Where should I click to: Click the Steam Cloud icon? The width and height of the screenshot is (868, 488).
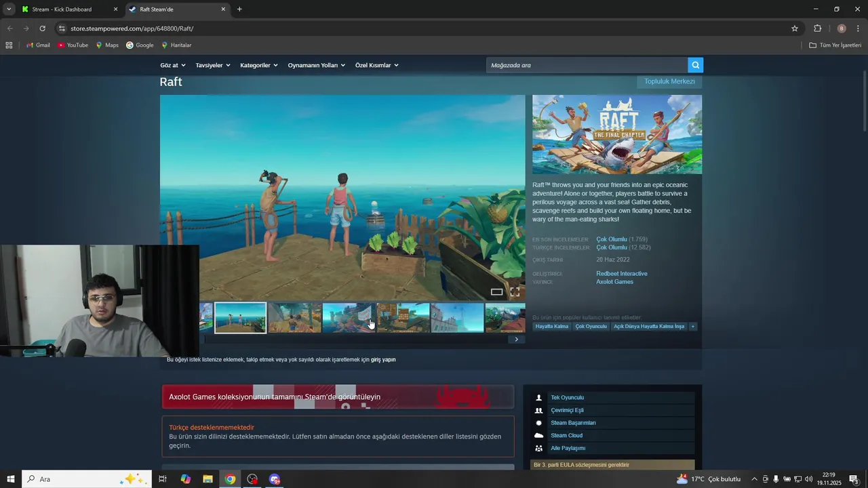click(x=539, y=436)
